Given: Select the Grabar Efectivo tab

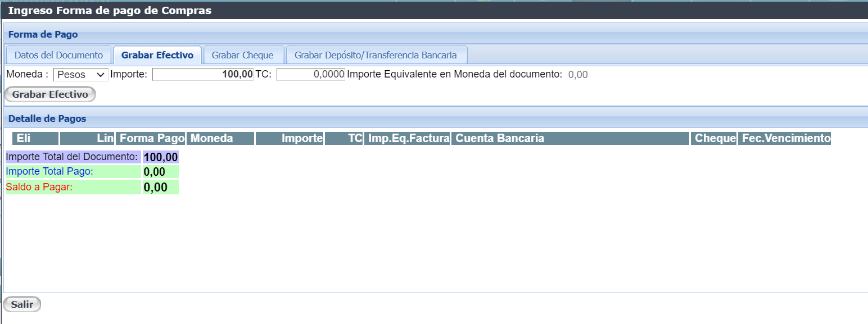Looking at the screenshot, I should pyautogui.click(x=157, y=55).
